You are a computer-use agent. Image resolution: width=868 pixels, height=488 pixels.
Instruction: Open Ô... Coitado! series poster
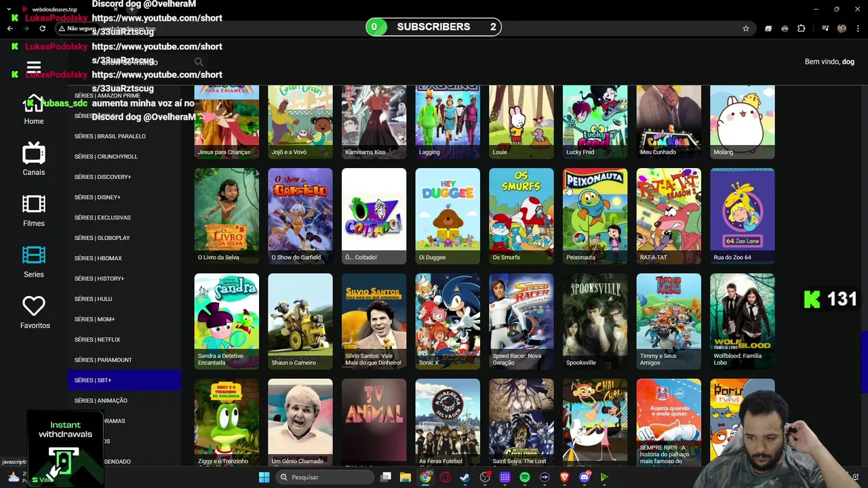(374, 216)
